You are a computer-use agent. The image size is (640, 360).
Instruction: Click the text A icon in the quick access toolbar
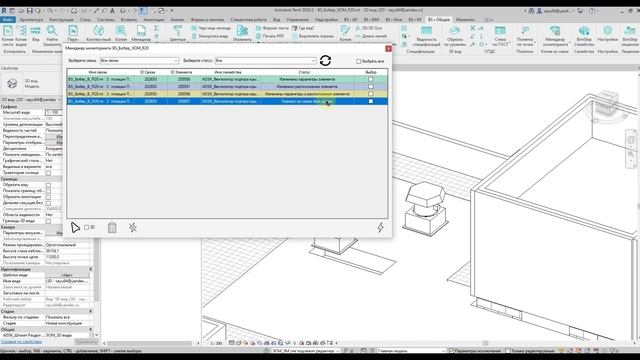[x=112, y=11]
